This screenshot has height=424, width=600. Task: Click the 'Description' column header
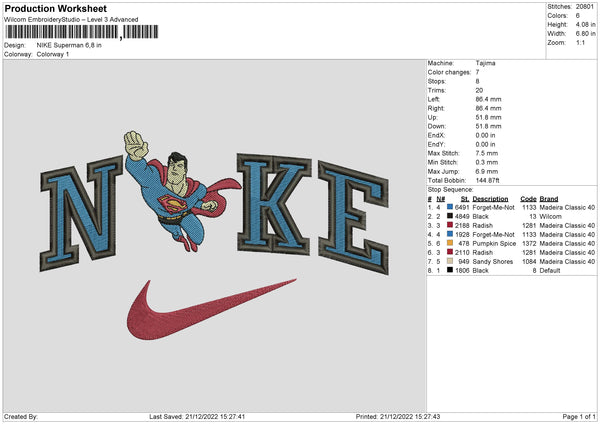pyautogui.click(x=490, y=199)
